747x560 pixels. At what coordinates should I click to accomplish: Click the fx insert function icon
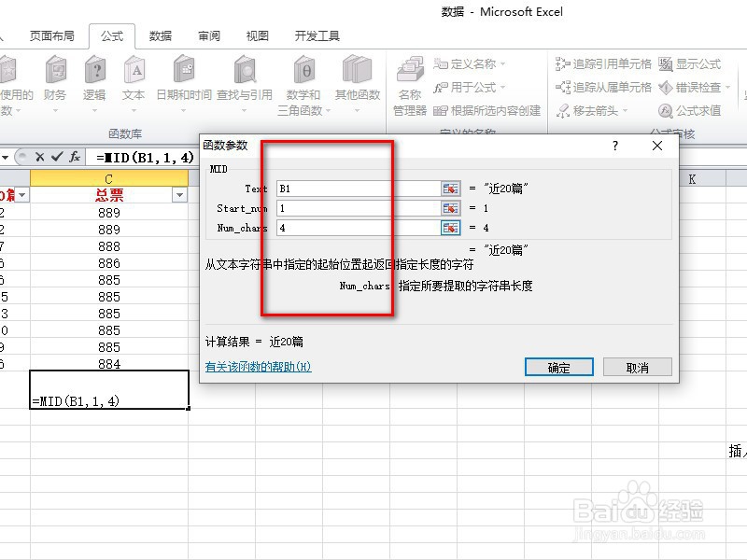pos(75,157)
